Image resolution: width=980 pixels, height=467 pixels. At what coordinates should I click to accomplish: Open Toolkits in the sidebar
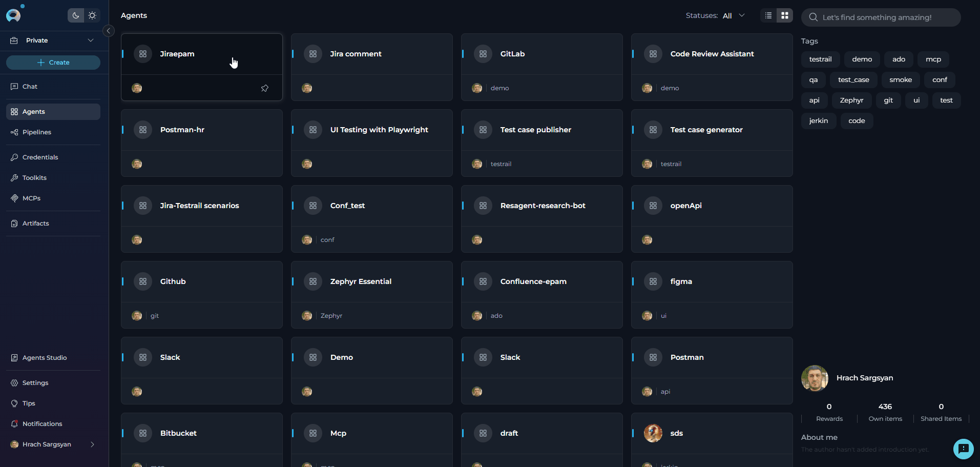53,178
